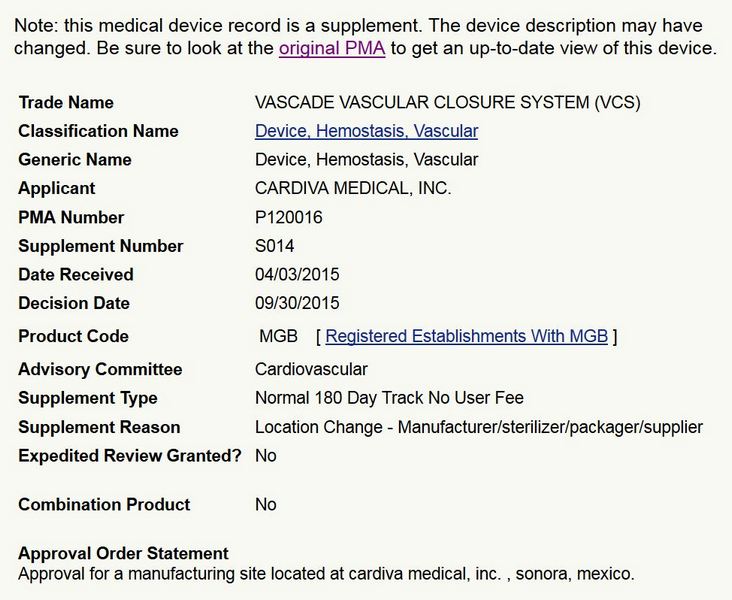Click the Trade Name label
The image size is (732, 600).
66,102
